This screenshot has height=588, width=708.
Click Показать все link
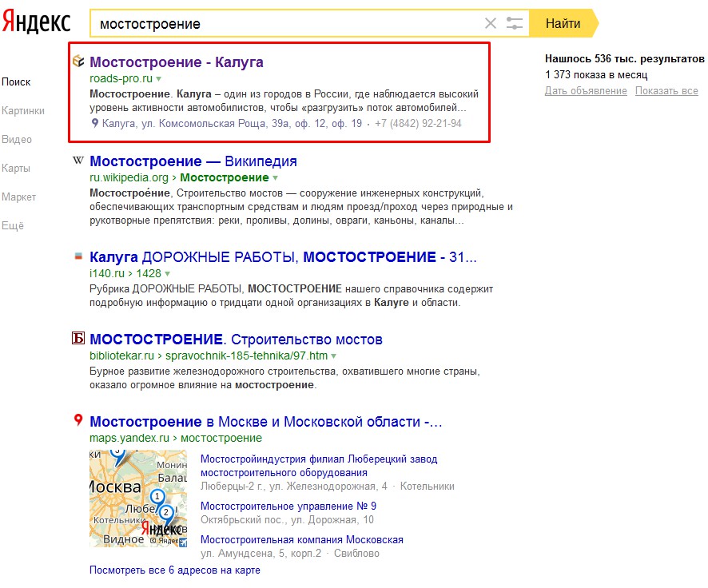(x=666, y=91)
